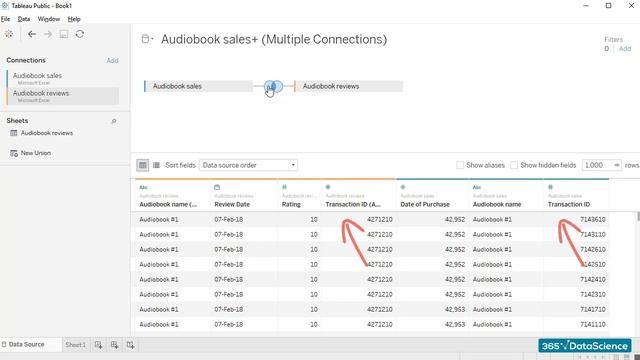Image resolution: width=640 pixels, height=360 pixels.
Task: Open the join Venn diagram icon
Action: click(273, 86)
